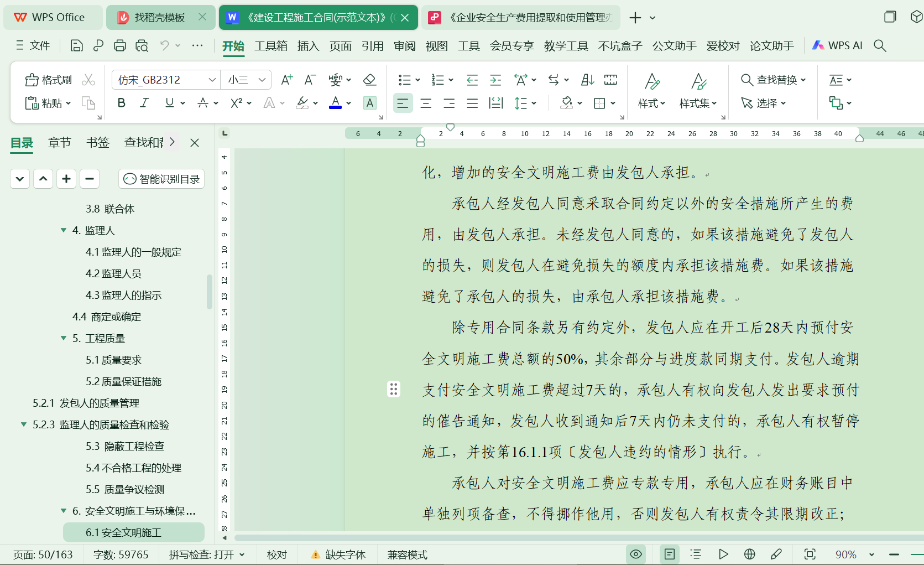Switch to 书签 pane tab
This screenshot has width=924, height=565.
(x=98, y=143)
